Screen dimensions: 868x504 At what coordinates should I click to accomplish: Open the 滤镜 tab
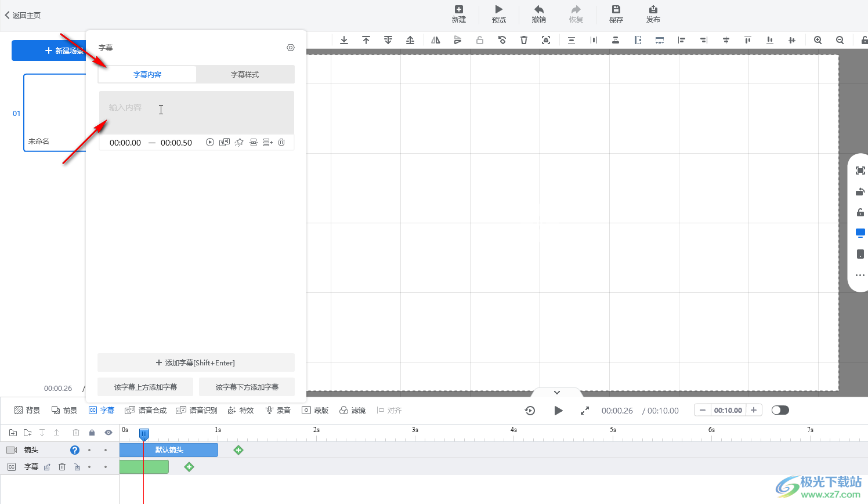(352, 410)
